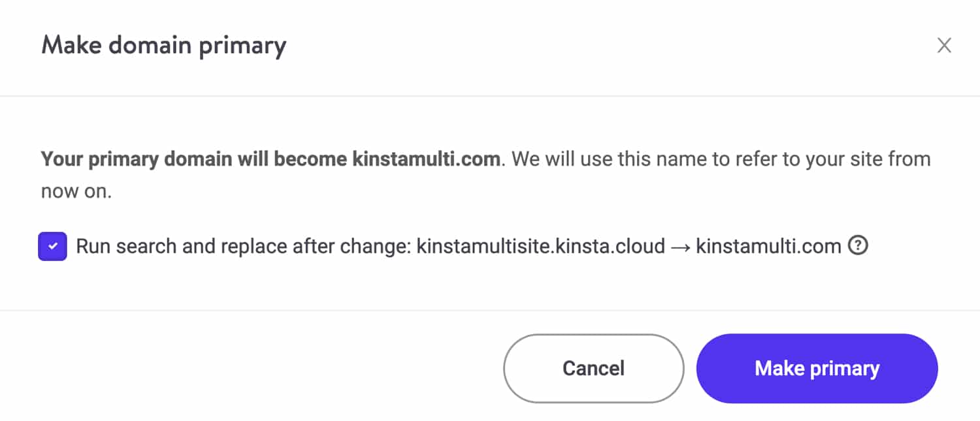Screen dimensions: 980x421
Task: Click bold kinstamulti.com in first sentence
Action: point(426,159)
